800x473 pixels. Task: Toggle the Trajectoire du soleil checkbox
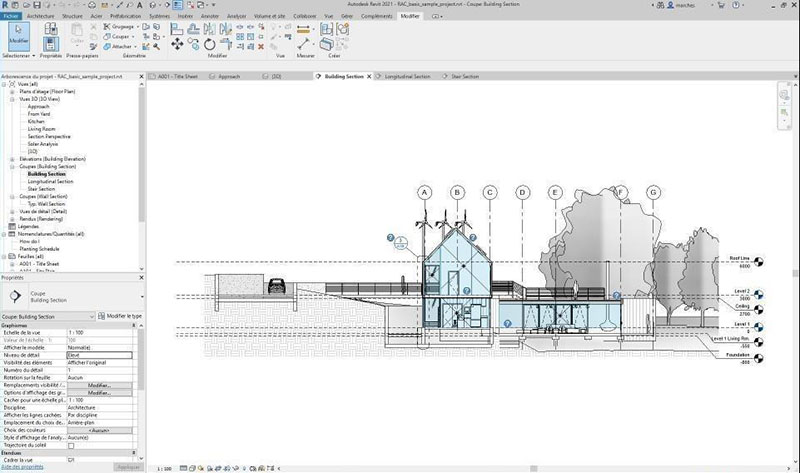(x=71, y=445)
